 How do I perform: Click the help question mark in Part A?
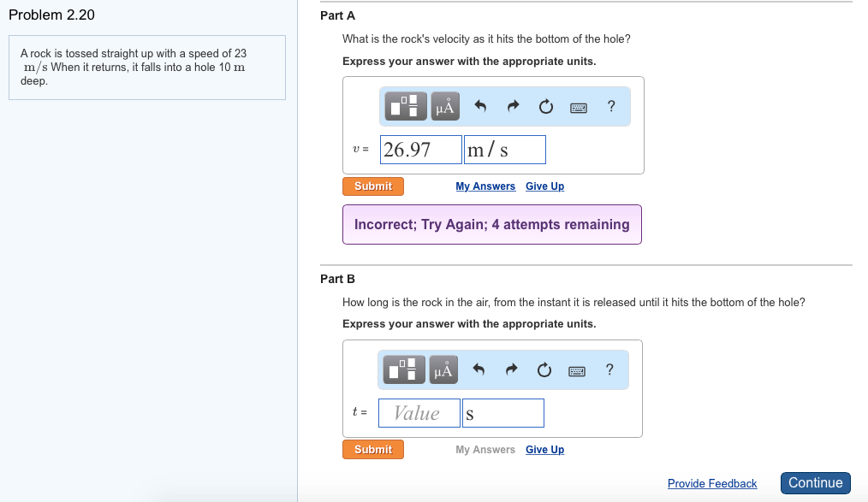pos(610,106)
